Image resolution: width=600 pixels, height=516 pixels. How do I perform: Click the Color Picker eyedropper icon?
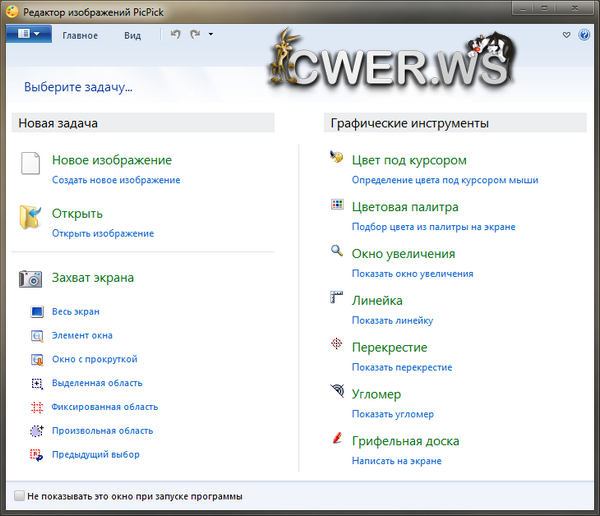tap(337, 158)
